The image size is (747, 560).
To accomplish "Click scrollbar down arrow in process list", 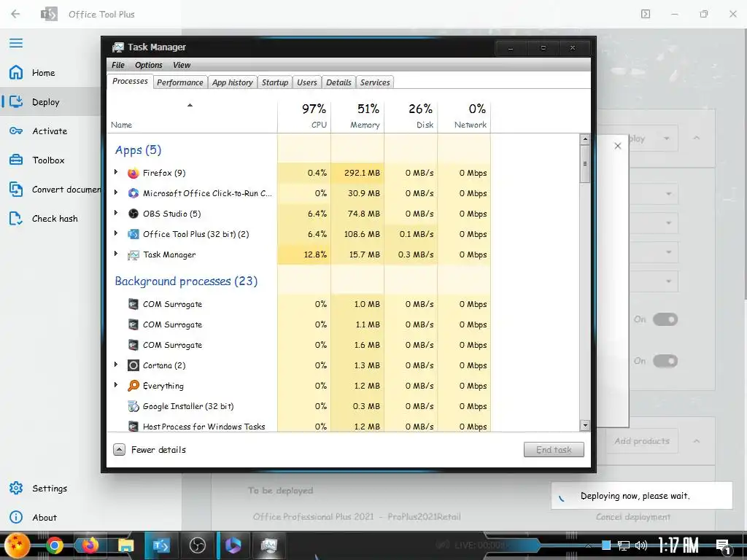I will pyautogui.click(x=585, y=425).
